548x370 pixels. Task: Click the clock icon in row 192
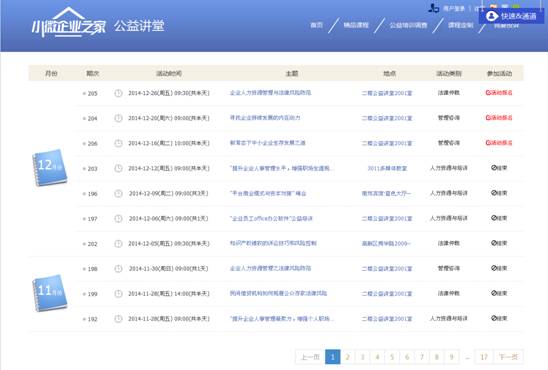pos(118,319)
